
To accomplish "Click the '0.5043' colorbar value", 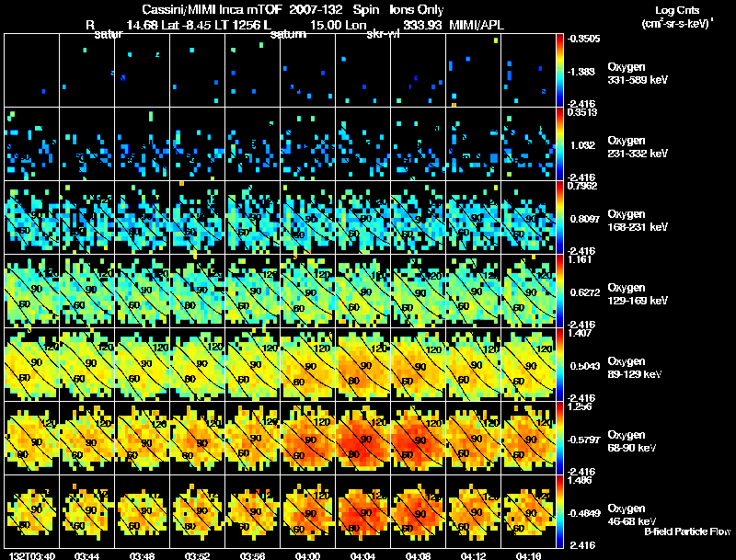I will pyautogui.click(x=585, y=366).
